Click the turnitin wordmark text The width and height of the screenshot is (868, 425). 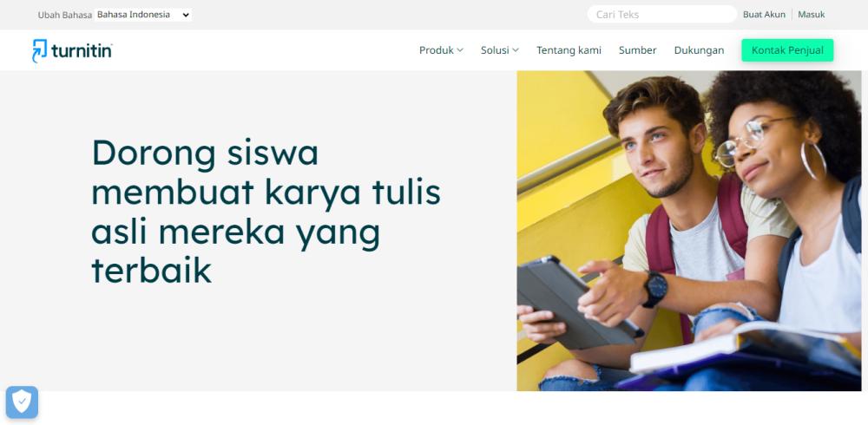[x=82, y=51]
